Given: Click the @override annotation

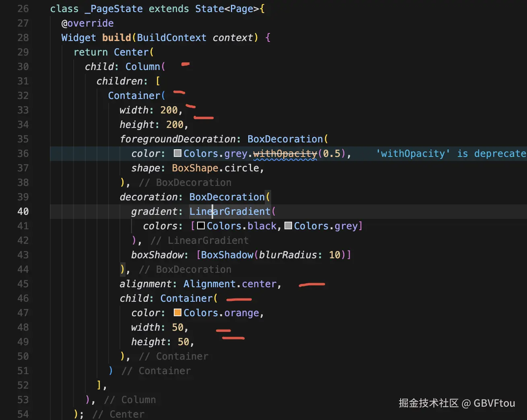Looking at the screenshot, I should point(88,23).
